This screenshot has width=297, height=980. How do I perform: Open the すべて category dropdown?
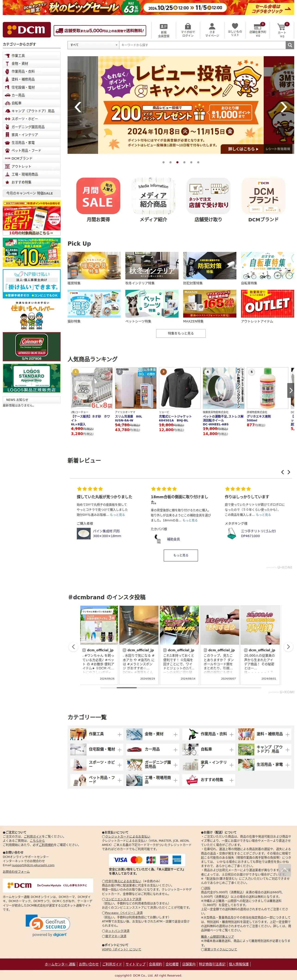click(x=93, y=45)
